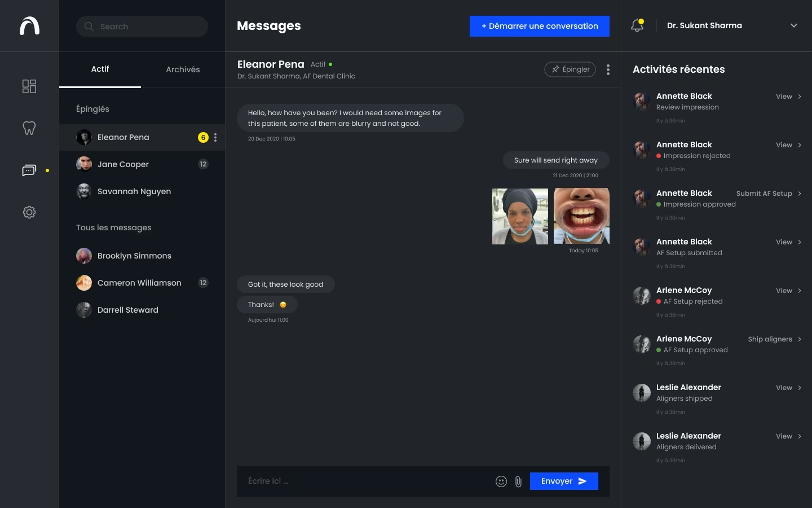Click the 12 badge on Cameron Williamson
Viewport: 812px width, 508px height.
[x=203, y=283]
